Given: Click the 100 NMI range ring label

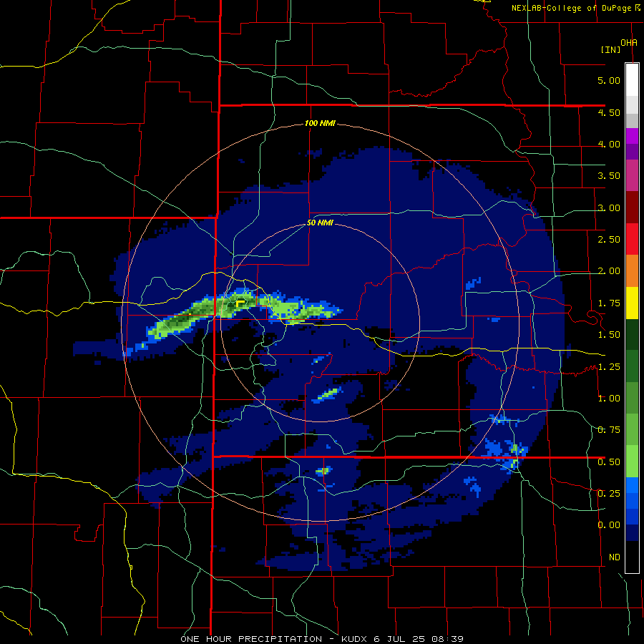Looking at the screenshot, I should point(320,123).
